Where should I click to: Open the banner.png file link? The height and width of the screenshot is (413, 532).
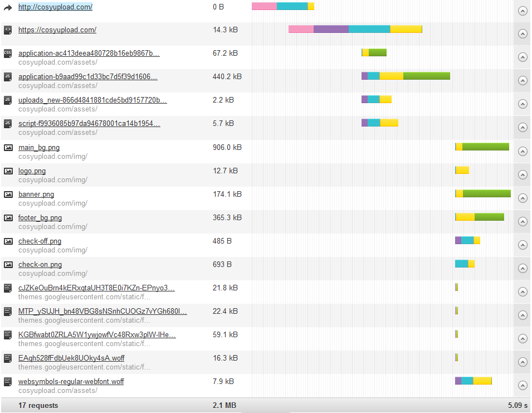[36, 195]
